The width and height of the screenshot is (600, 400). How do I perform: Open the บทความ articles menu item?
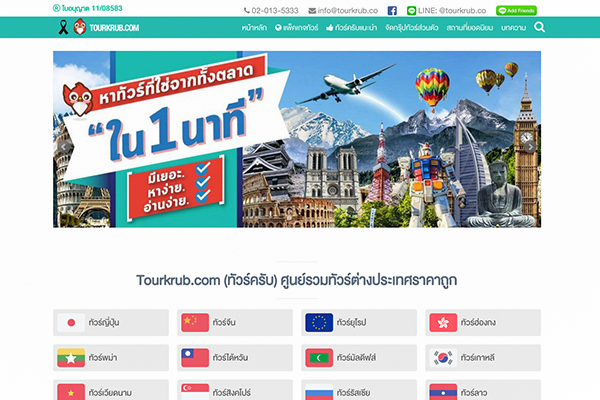click(x=514, y=28)
